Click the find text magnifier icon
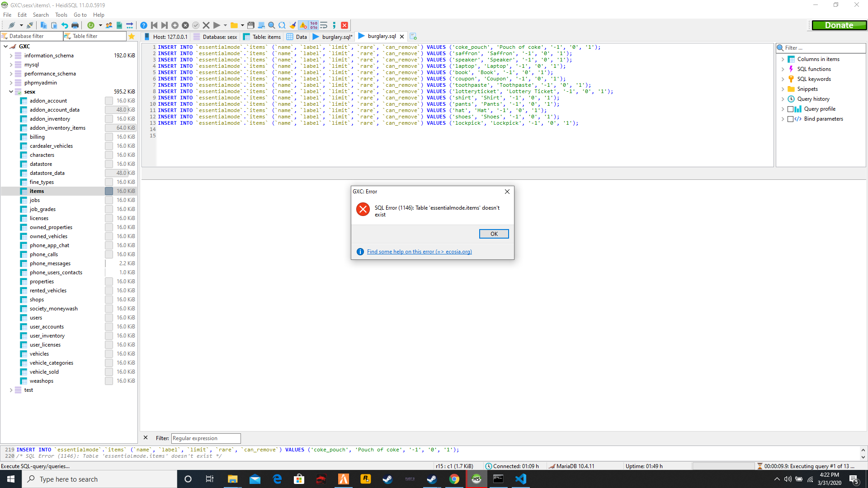The height and width of the screenshot is (488, 868). tap(271, 25)
